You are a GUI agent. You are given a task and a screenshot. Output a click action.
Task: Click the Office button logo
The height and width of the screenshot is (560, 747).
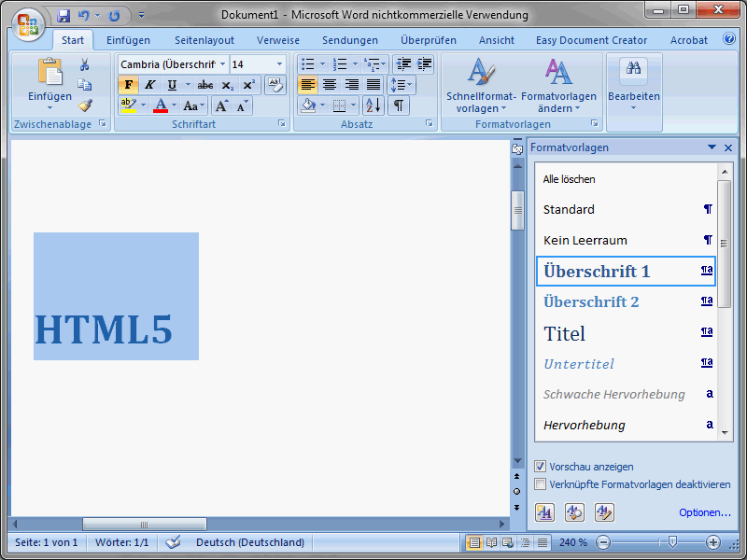[x=28, y=24]
